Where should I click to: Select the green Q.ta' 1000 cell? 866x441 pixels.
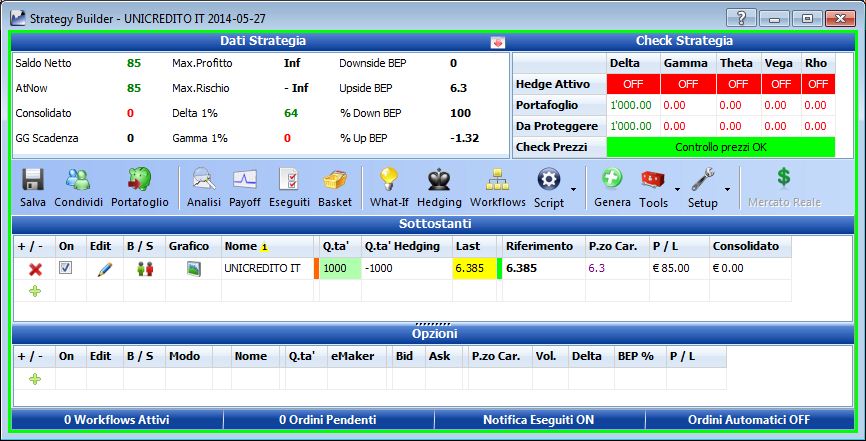340,269
